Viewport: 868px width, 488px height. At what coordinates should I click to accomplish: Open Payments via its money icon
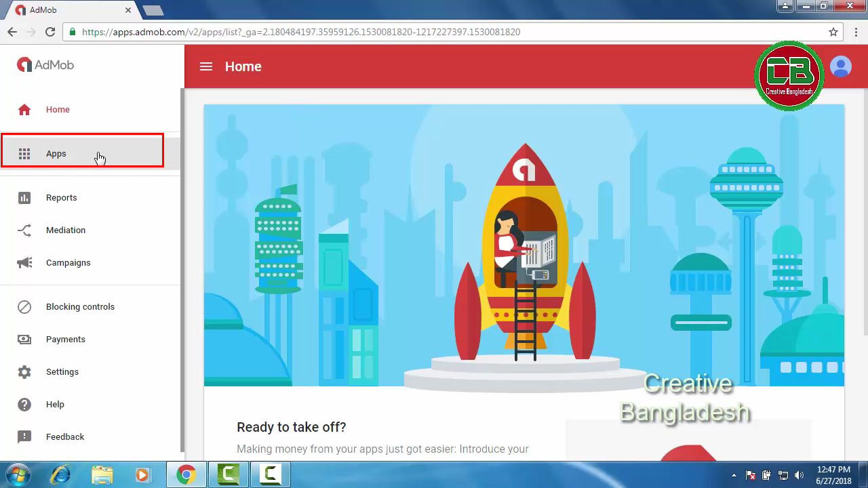[x=24, y=340]
